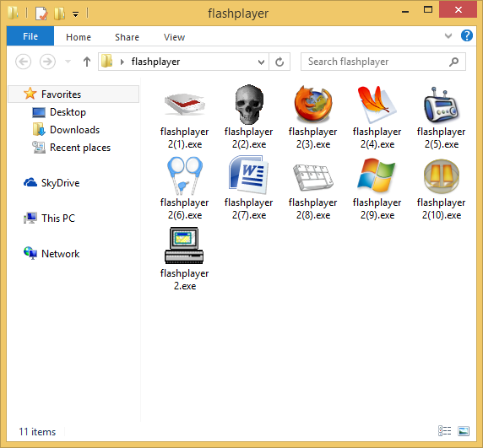
Task: Open the Share ribbon tab
Action: [x=127, y=37]
